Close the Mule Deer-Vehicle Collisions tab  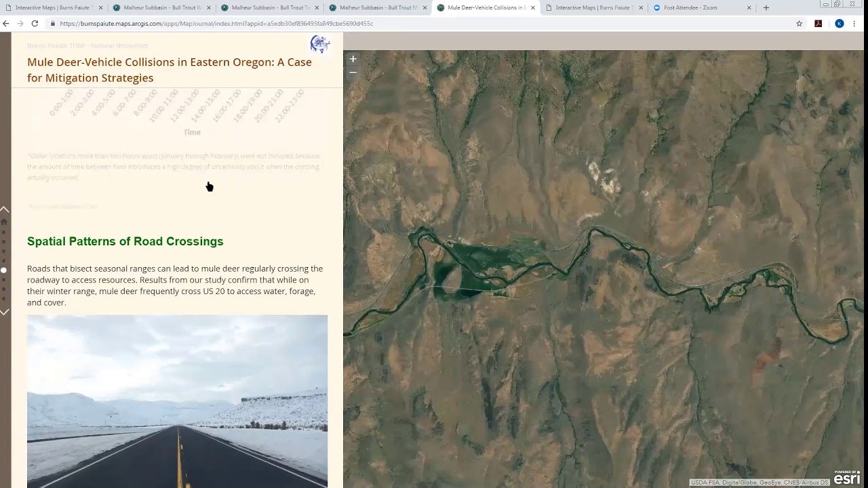(x=533, y=7)
